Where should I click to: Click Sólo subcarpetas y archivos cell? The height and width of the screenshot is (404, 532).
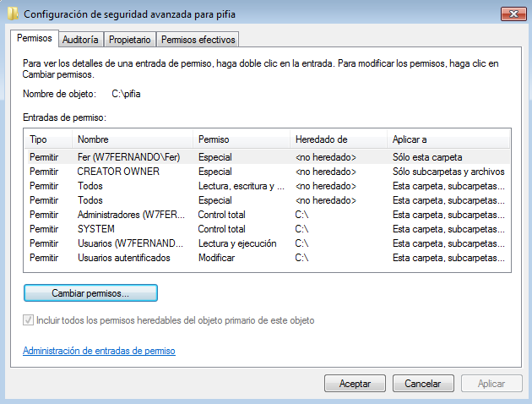(x=448, y=172)
